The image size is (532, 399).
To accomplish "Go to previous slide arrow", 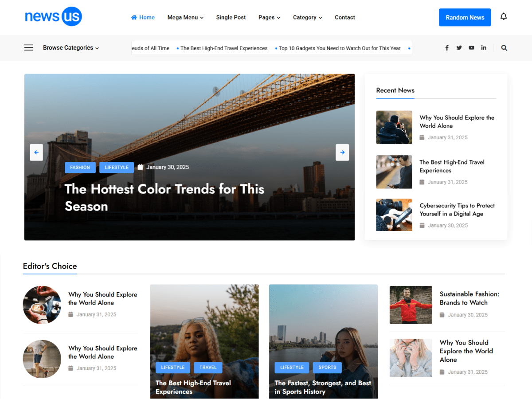I will [36, 153].
